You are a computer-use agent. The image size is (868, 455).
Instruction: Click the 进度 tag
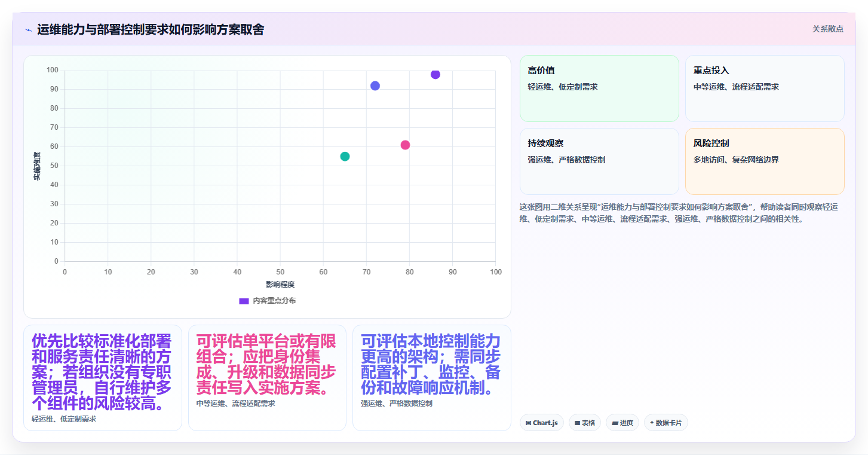point(622,423)
